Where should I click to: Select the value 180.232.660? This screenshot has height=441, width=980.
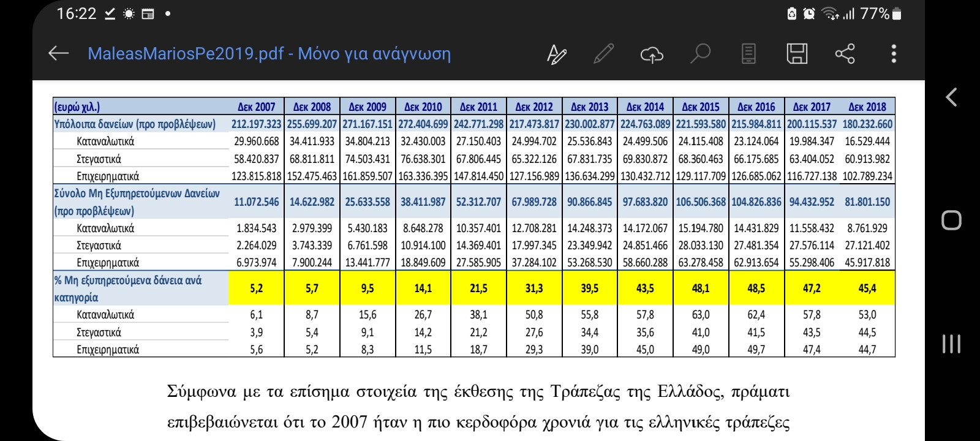coord(867,124)
